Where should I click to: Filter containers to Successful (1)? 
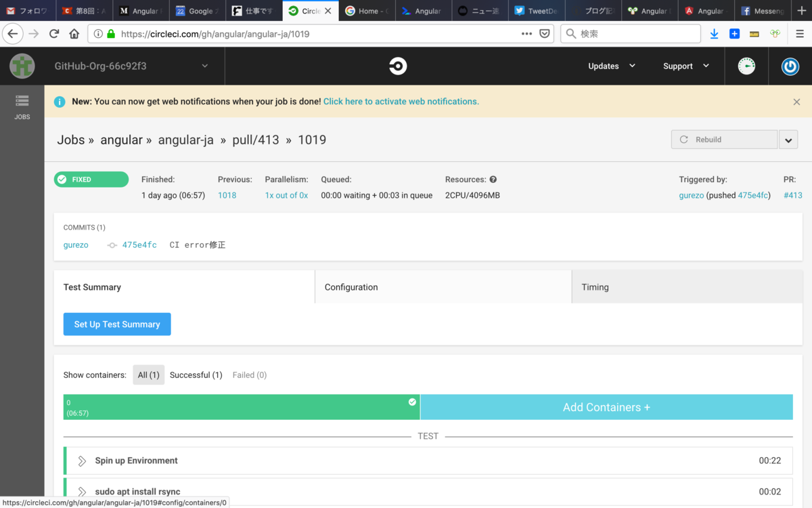click(x=196, y=375)
